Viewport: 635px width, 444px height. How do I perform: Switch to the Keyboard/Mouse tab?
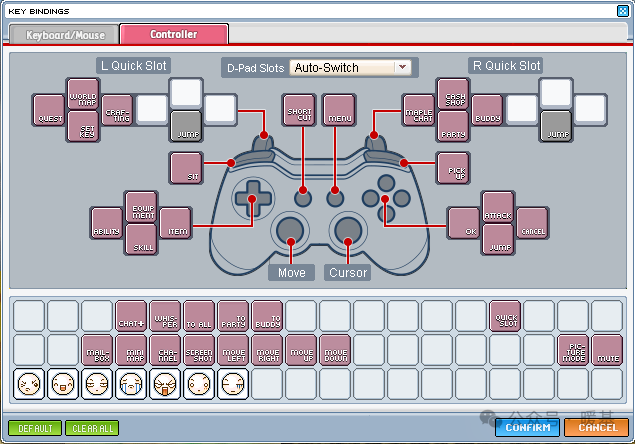[x=65, y=35]
